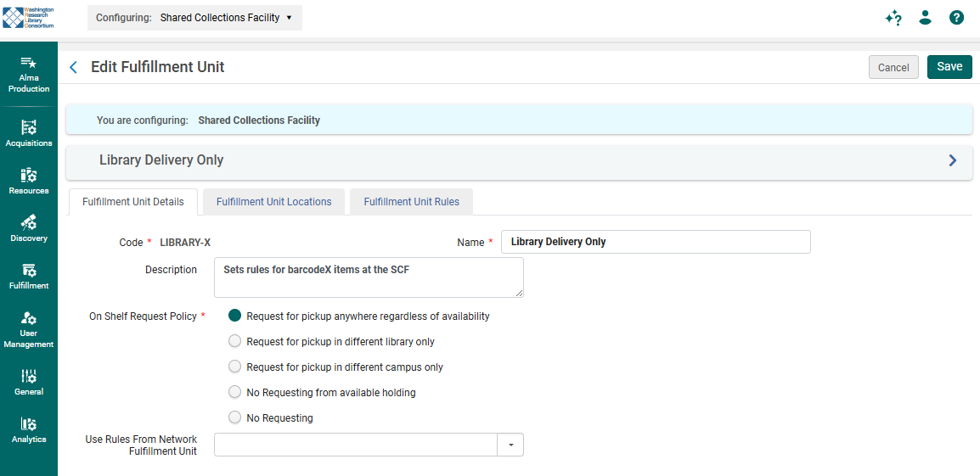980x476 pixels.
Task: Open the Configuring Shared Collections Facility dropdown
Action: coord(194,18)
